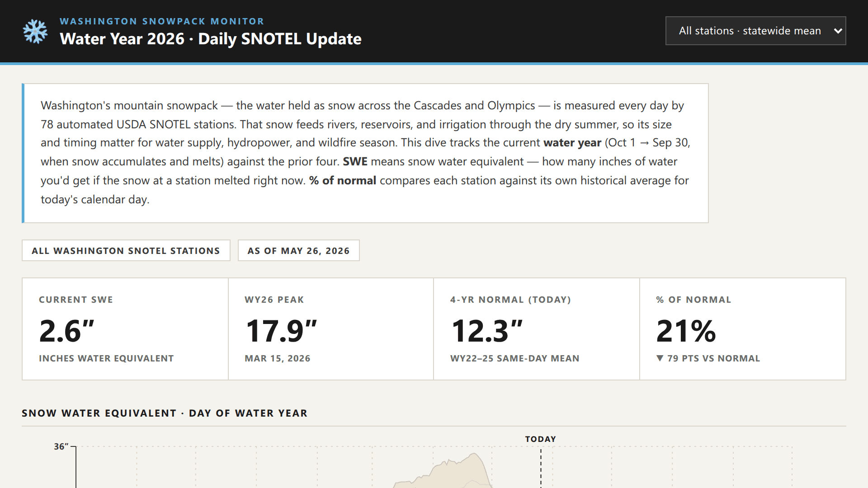
Task: Click the bold 'water year' term in intro
Action: [x=572, y=143]
